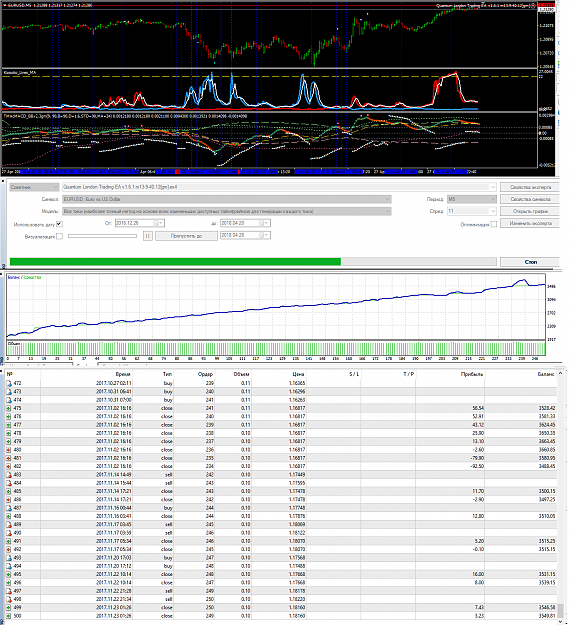The width and height of the screenshot is (571, 625).
Task: Open the 'Спред' dropdown showing 11
Action: click(x=471, y=211)
